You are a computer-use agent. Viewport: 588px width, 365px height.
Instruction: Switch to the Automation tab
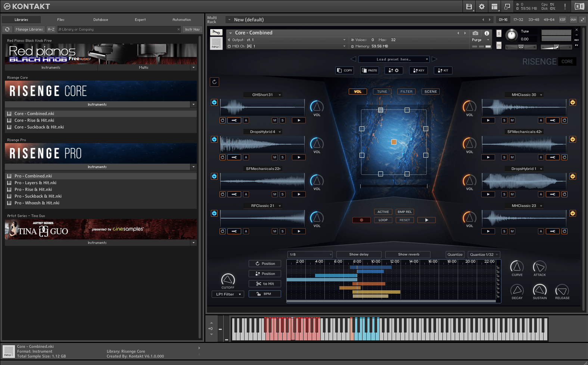181,19
